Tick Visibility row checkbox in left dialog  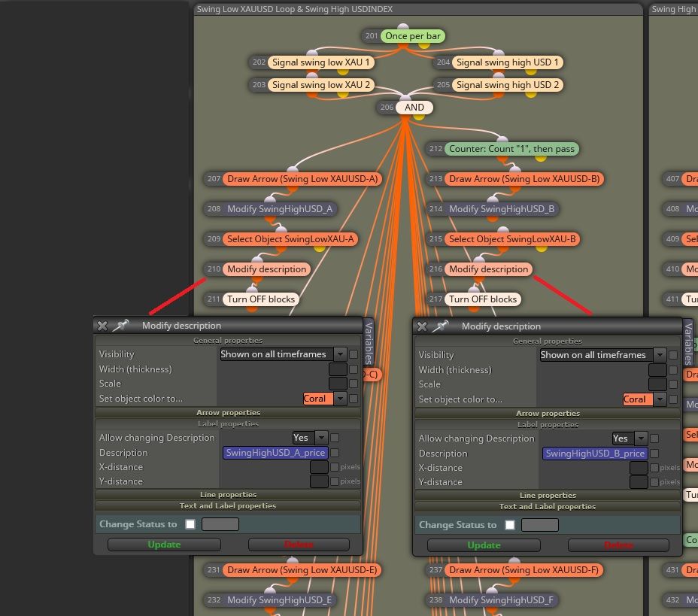click(354, 354)
